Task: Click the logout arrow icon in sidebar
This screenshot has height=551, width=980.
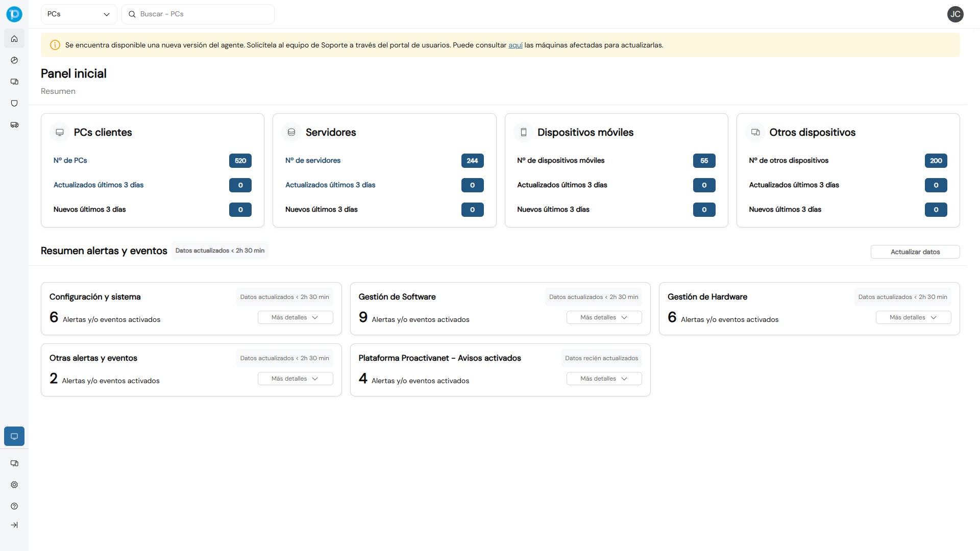Action: [x=14, y=525]
